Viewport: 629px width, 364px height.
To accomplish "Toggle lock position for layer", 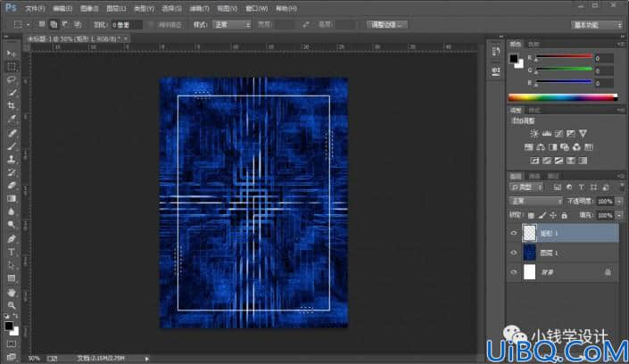I will tap(553, 216).
